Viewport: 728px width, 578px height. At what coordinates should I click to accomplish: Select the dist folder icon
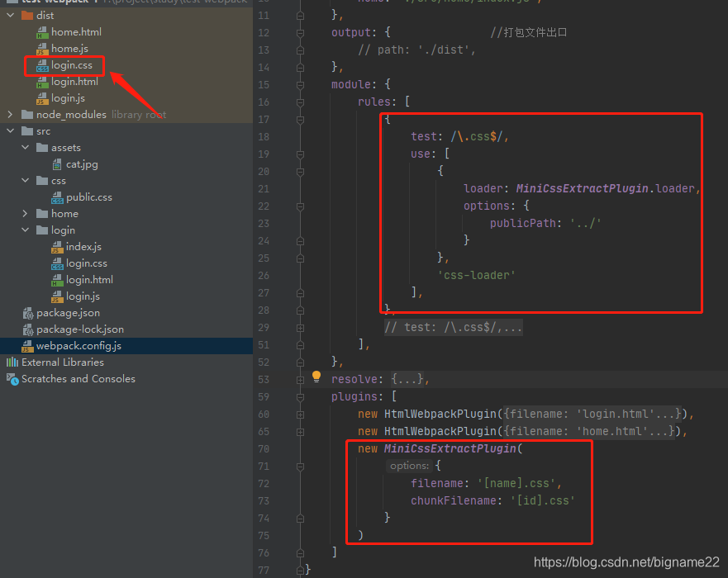27,16
